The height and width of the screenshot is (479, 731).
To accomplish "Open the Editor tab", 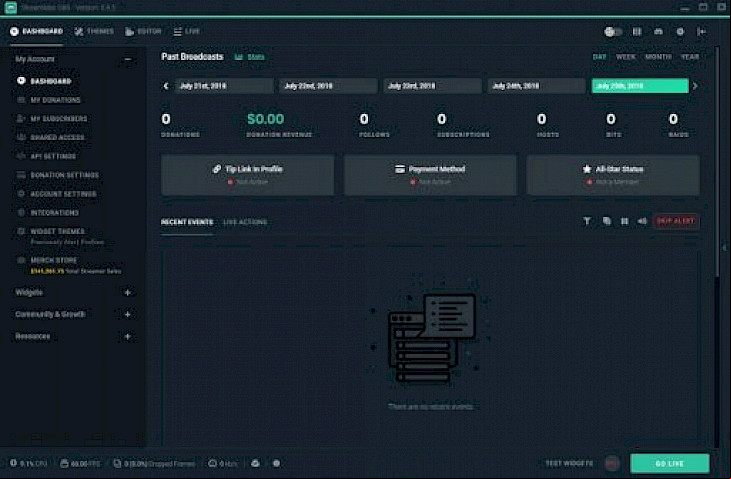I will [x=143, y=31].
